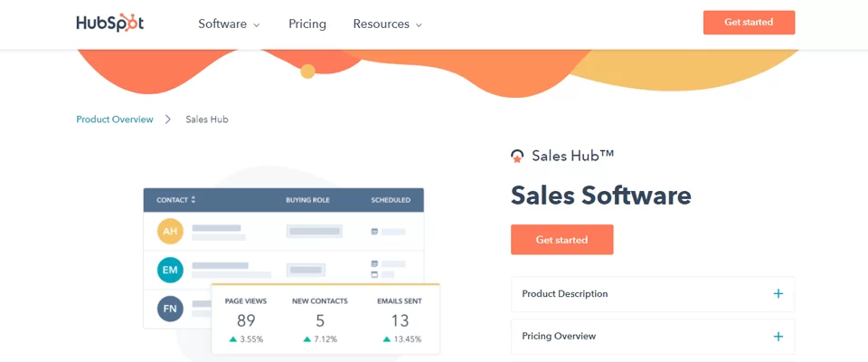This screenshot has height=362, width=868.
Task: Expand the Product Description section
Action: [653, 294]
